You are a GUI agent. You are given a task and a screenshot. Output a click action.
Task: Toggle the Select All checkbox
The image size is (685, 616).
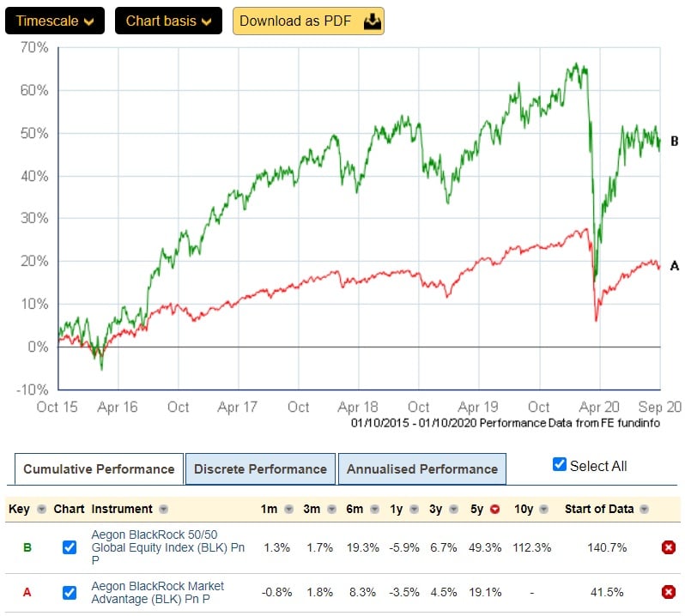point(559,464)
